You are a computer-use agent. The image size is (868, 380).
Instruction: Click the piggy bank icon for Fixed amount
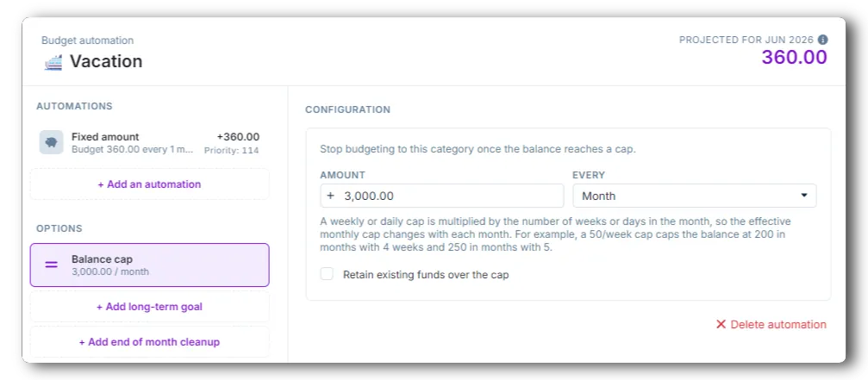52,143
